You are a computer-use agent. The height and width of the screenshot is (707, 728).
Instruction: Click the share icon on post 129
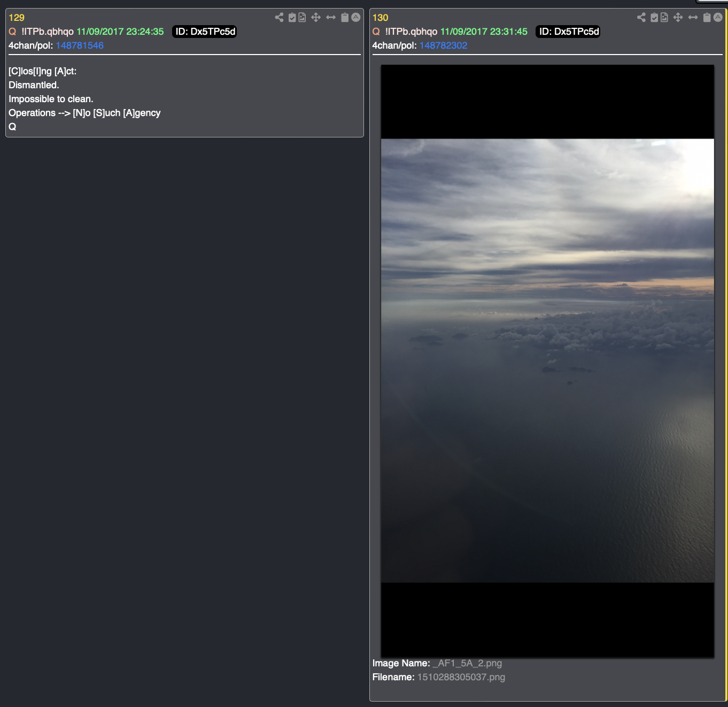point(279,18)
